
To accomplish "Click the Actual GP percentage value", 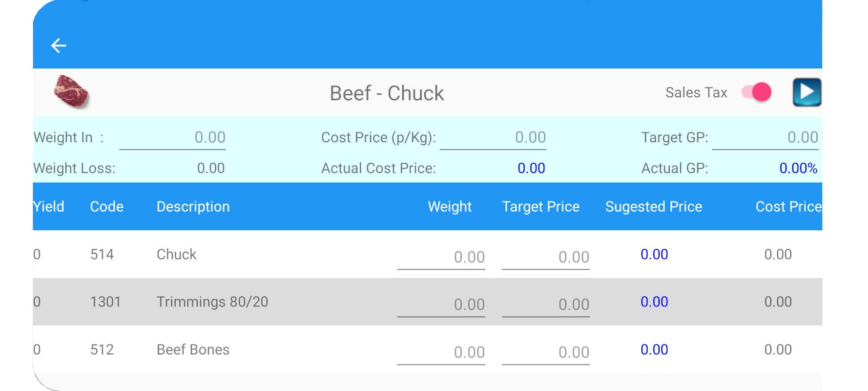I will [x=798, y=168].
